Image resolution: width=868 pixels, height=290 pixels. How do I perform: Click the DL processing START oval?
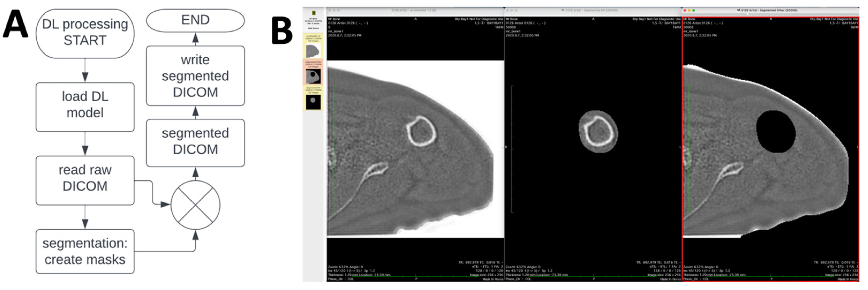[85, 33]
